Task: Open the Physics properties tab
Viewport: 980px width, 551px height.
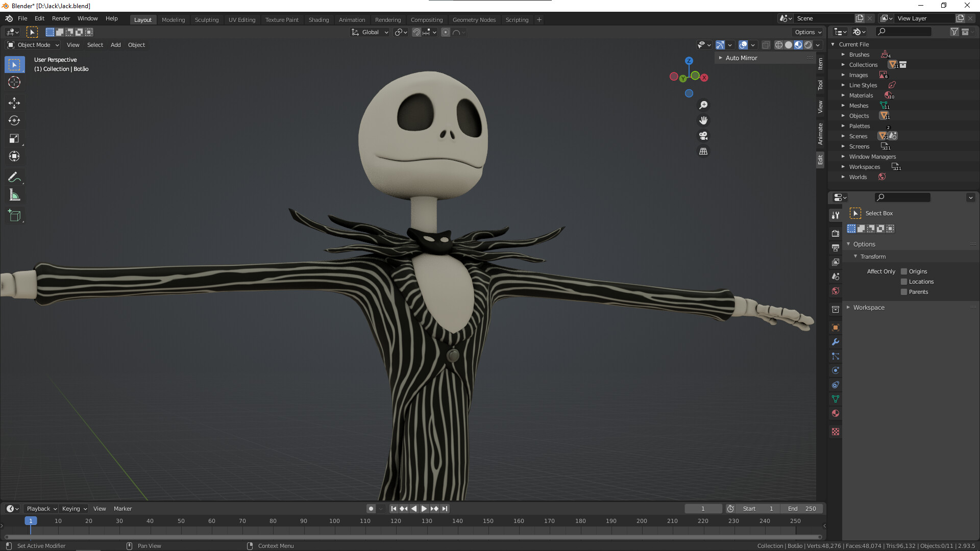Action: coord(836,370)
